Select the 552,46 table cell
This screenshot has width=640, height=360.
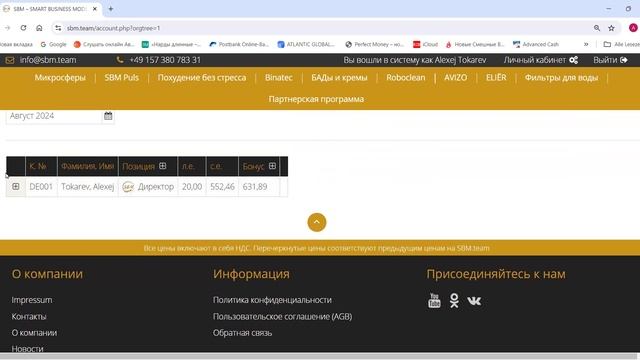222,187
